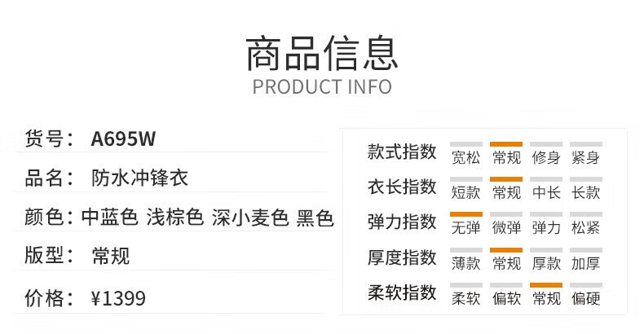The height and width of the screenshot is (334, 644).
Task: Click the price ¥1399
Action: click(x=118, y=298)
